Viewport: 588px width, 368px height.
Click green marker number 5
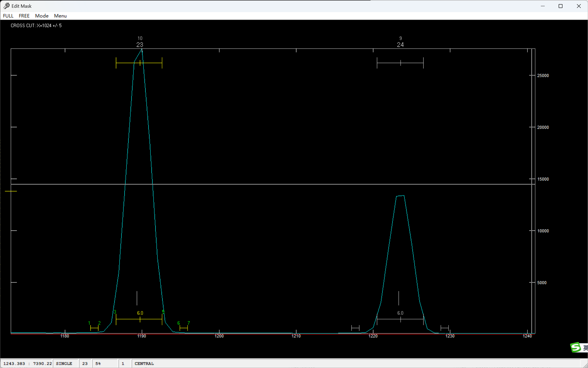163,312
